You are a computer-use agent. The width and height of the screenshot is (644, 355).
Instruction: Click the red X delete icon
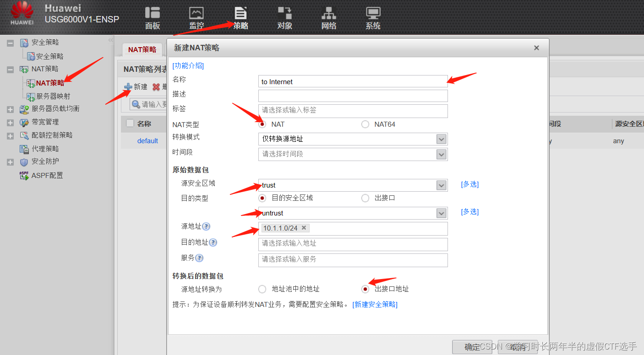pos(156,87)
